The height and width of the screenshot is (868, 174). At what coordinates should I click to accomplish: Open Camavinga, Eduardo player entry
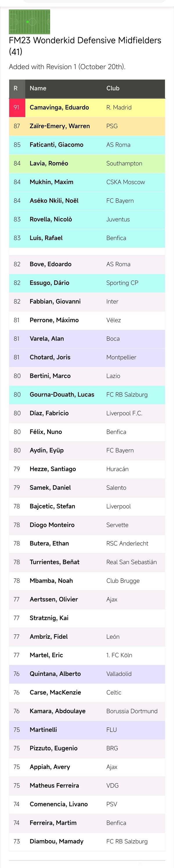tap(59, 107)
